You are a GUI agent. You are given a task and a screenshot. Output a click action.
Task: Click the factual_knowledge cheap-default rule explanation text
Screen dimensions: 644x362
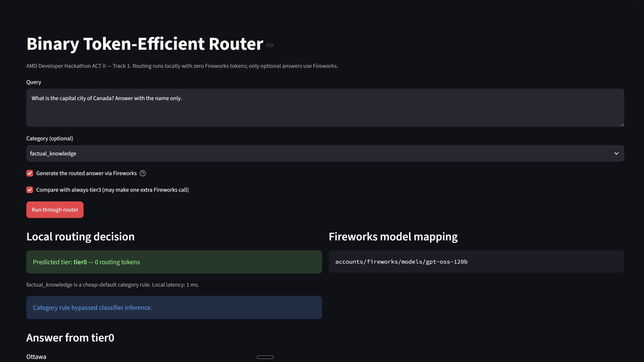click(x=113, y=285)
